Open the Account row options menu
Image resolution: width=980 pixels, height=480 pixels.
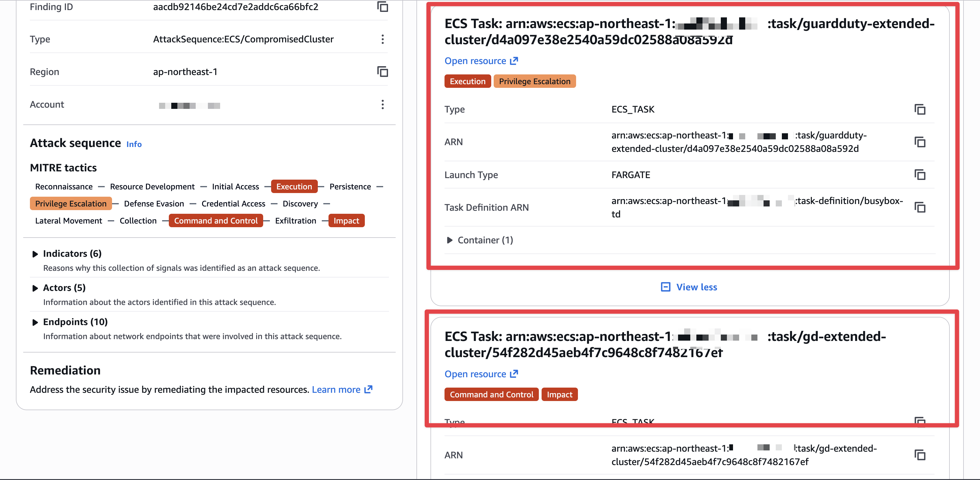pos(382,105)
